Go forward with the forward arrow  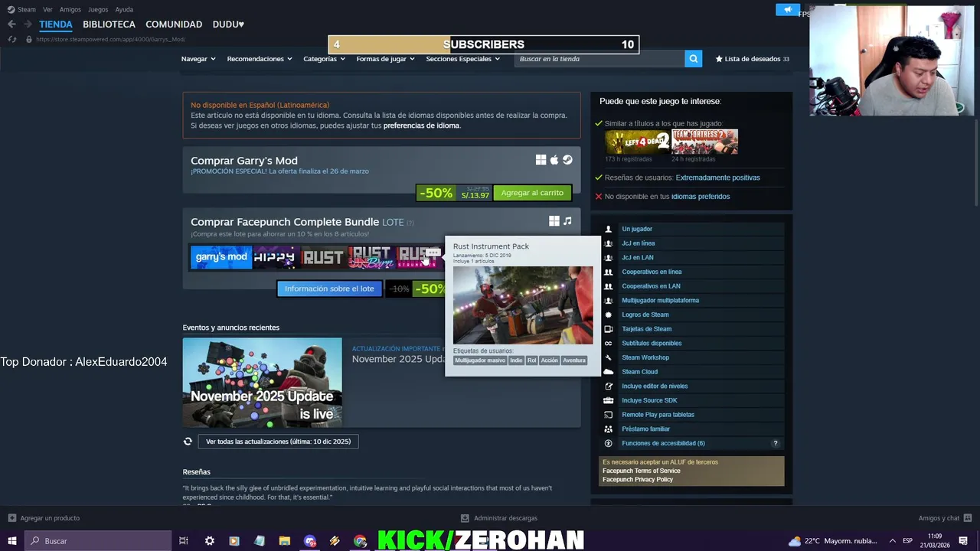28,24
